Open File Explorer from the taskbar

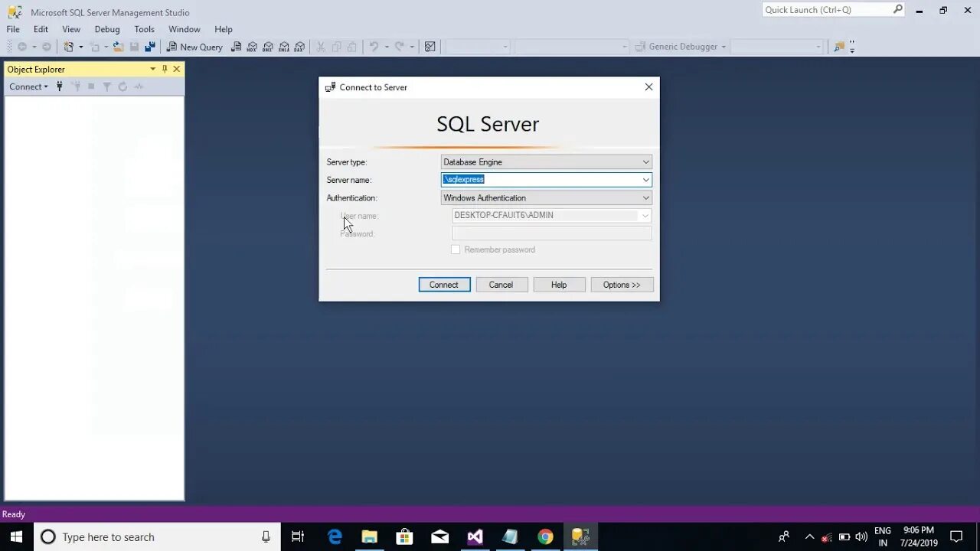(x=370, y=537)
